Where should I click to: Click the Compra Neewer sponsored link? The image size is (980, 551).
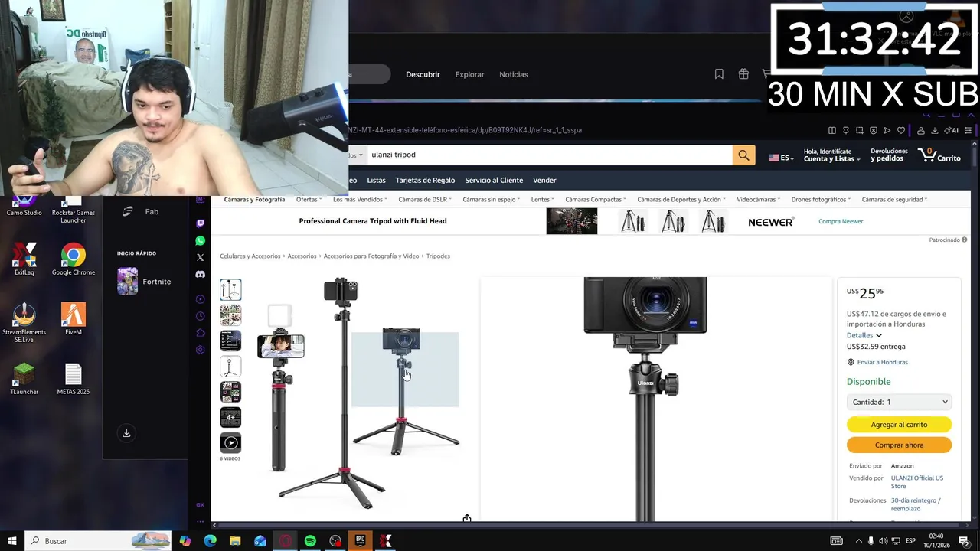[x=841, y=221]
